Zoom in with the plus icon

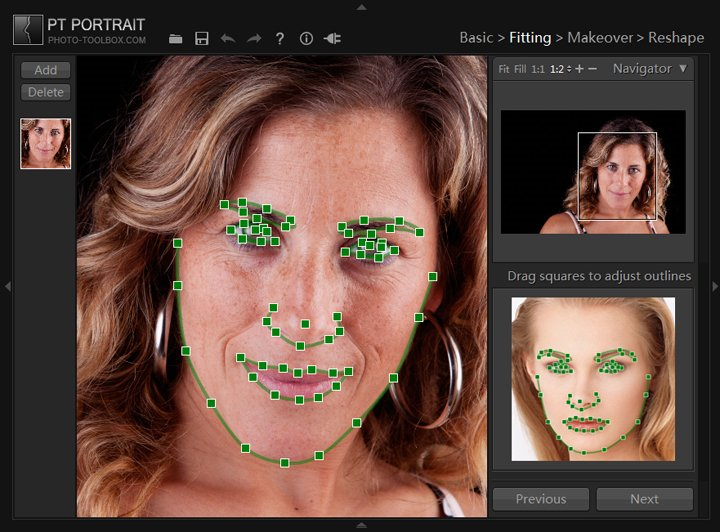[x=579, y=69]
